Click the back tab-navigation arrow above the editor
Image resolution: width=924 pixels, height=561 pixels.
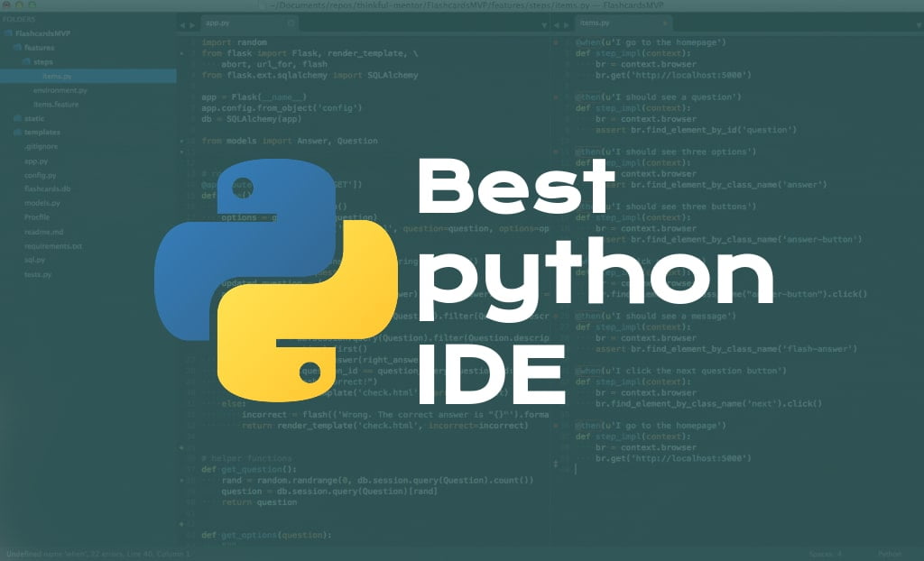[182, 23]
